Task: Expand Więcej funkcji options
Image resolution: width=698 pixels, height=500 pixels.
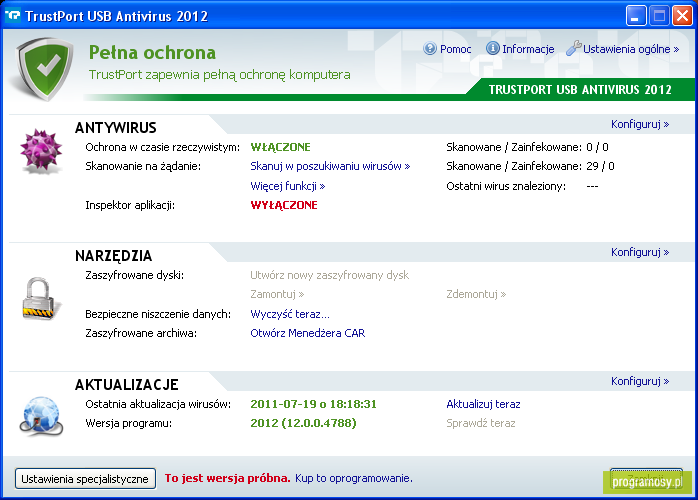Action: coord(288,186)
